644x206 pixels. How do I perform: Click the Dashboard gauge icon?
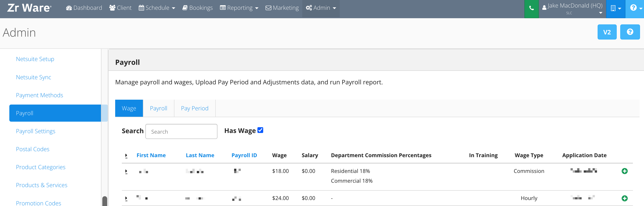pyautogui.click(x=69, y=8)
